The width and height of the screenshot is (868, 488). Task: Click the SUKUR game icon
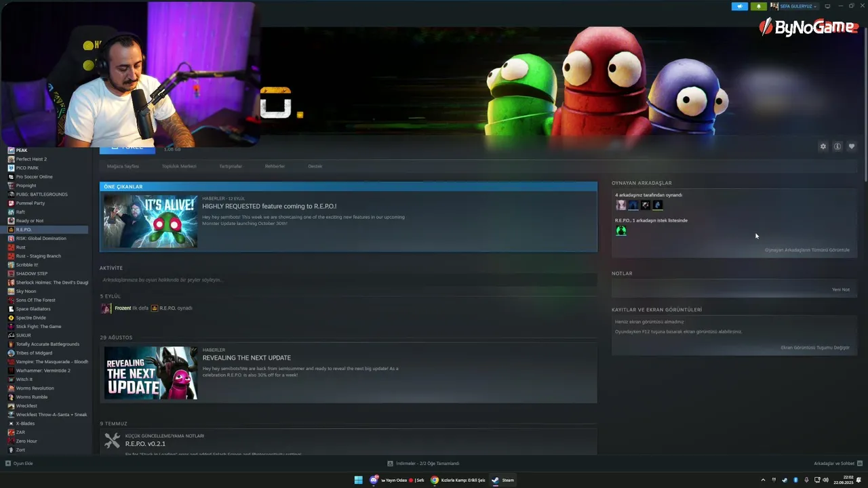click(x=11, y=335)
